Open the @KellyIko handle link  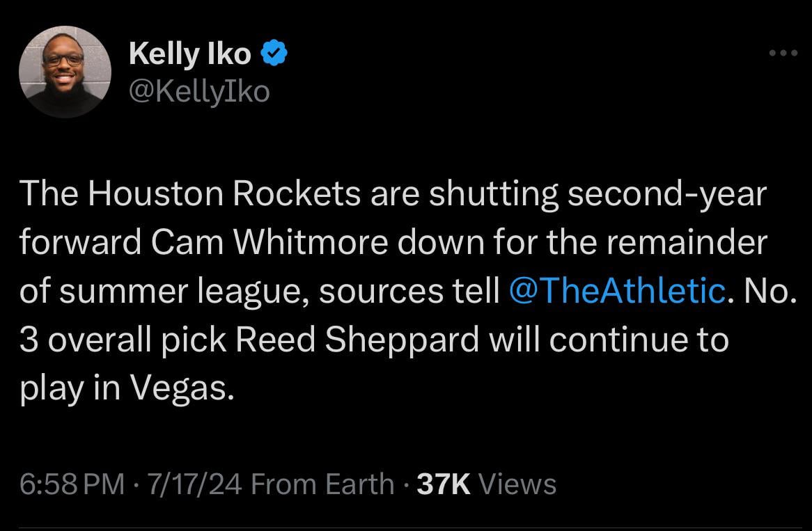point(199,90)
